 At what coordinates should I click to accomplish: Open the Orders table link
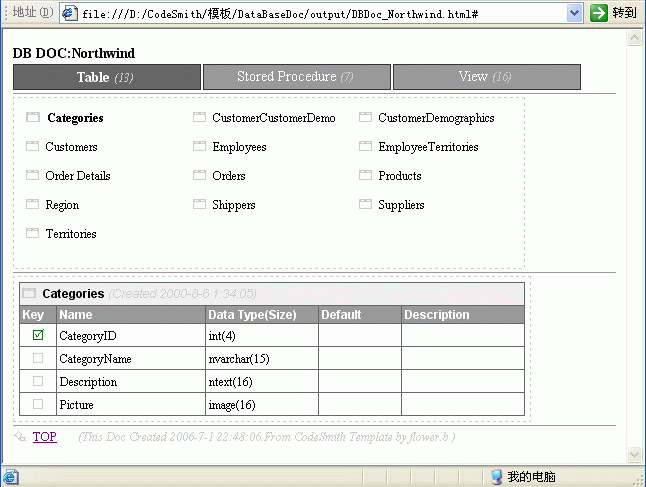pyautogui.click(x=229, y=176)
